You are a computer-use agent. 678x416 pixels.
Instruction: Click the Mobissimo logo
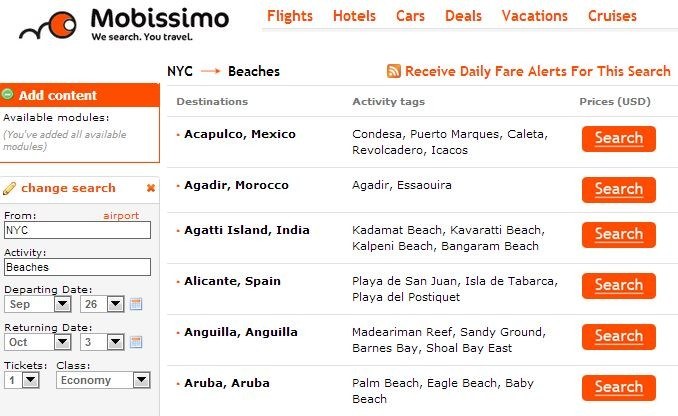(x=124, y=24)
